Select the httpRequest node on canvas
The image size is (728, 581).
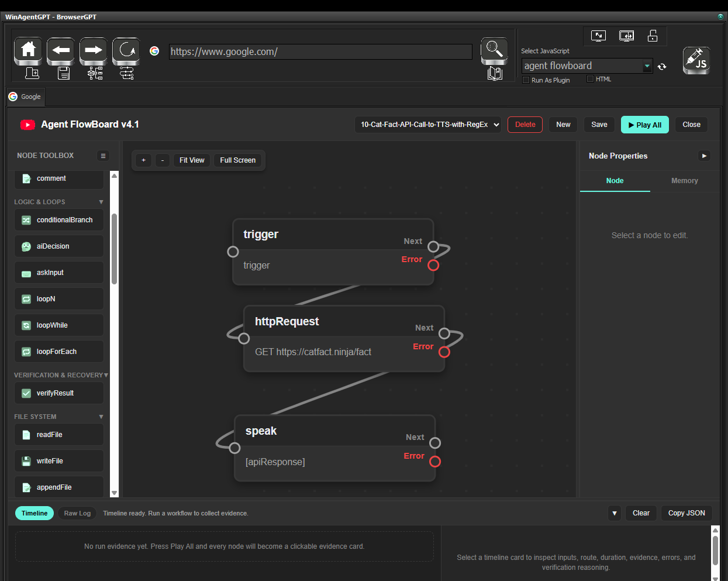344,339
